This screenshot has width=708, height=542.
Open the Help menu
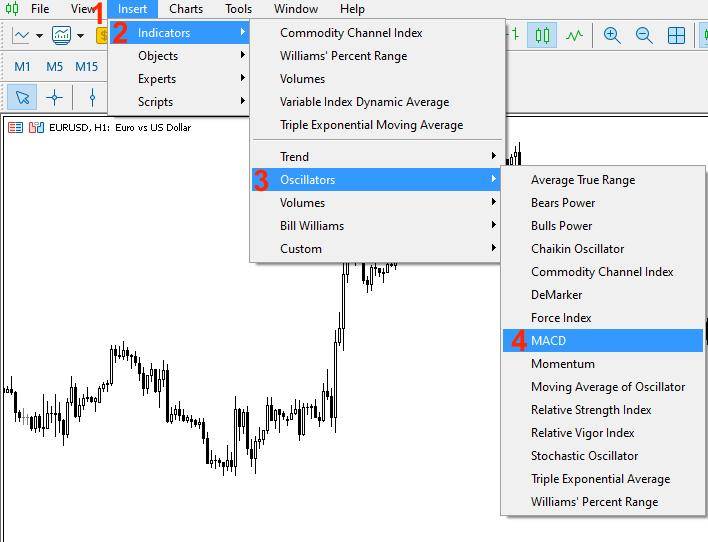(x=352, y=9)
